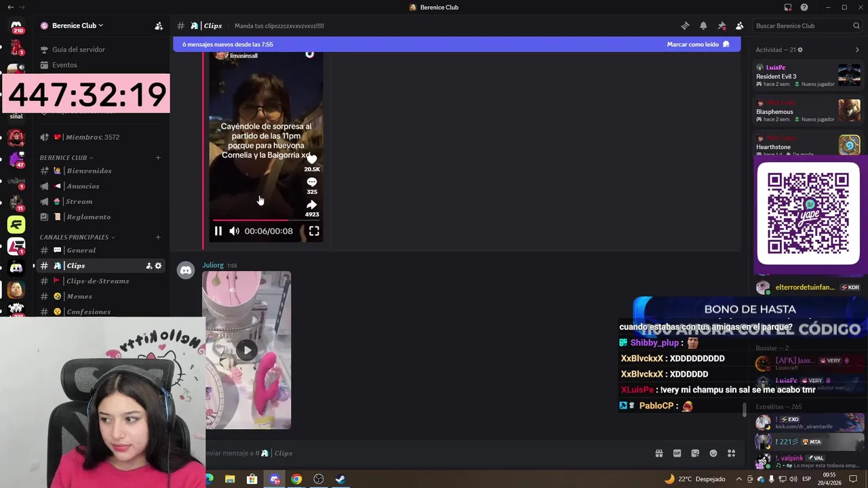
Task: Open the gift icon in message bar
Action: coord(658,453)
